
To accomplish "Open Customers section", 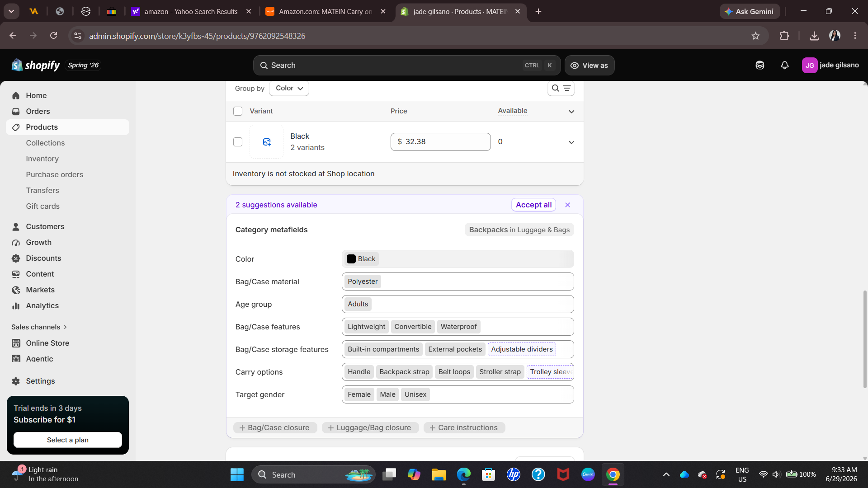I will [x=68, y=226].
